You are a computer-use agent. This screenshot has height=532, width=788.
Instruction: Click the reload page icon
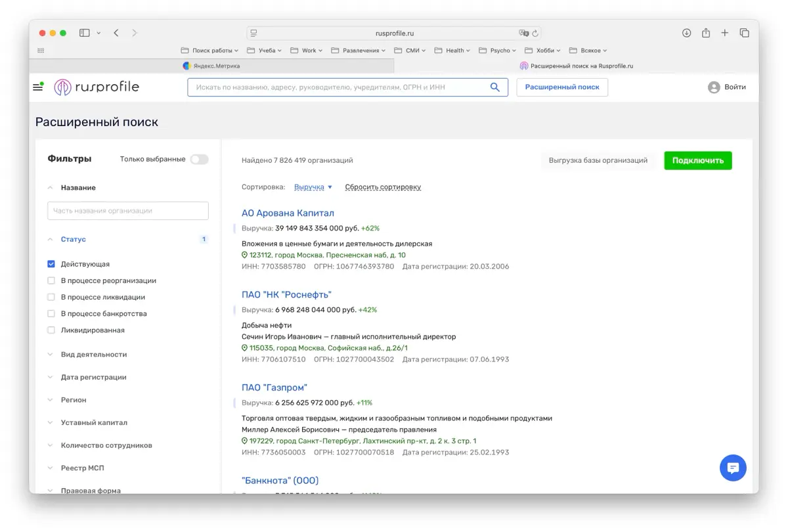tap(535, 33)
